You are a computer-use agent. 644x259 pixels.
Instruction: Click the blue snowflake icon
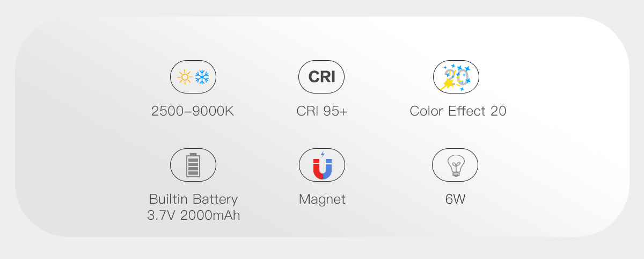(202, 77)
